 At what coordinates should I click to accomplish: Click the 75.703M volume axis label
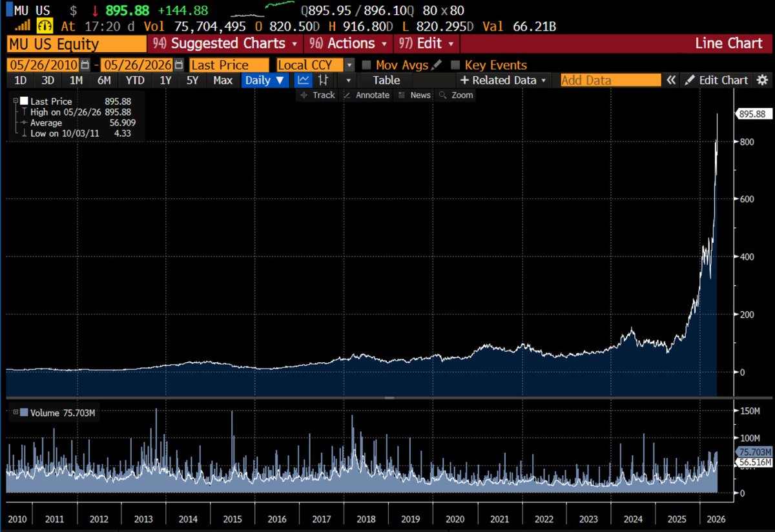754,452
